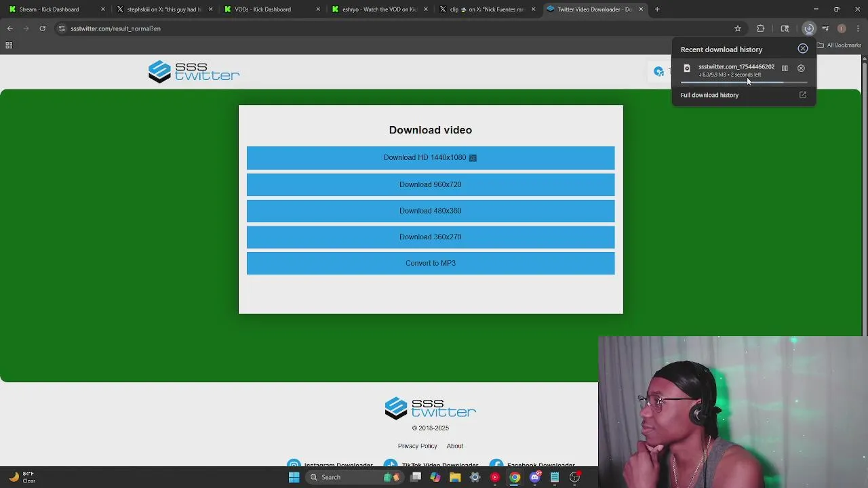868x488 pixels.
Task: Open the Google Lens search icon
Action: [x=785, y=28]
